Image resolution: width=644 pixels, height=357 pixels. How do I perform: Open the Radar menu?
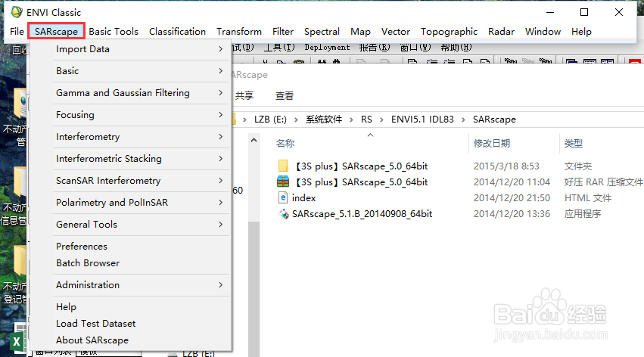[x=501, y=32]
